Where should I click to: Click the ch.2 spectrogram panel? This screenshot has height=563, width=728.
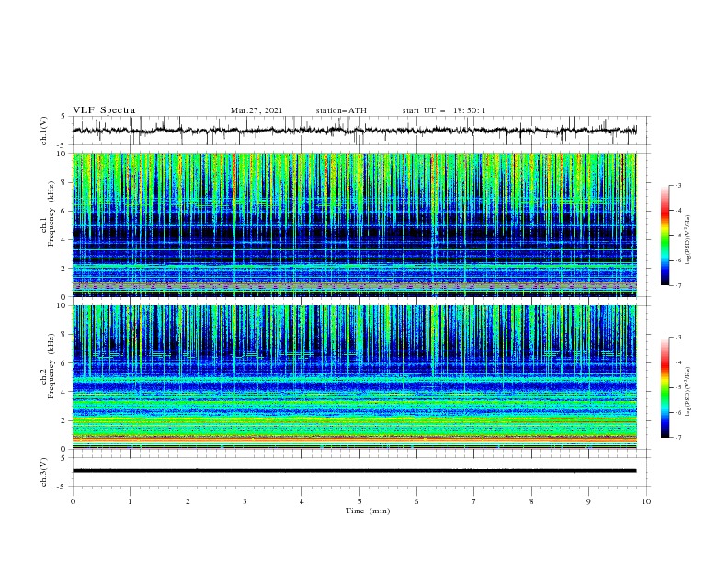tap(355, 377)
